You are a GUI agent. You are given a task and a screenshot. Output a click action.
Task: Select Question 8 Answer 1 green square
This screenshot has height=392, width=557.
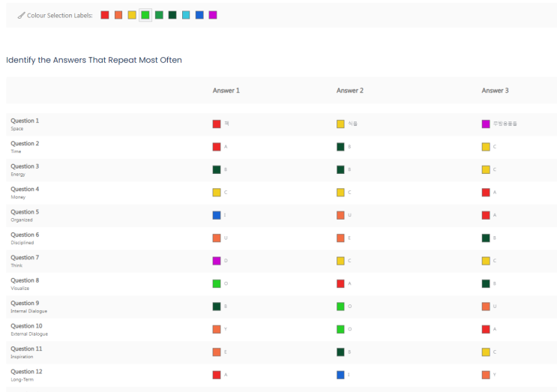[x=217, y=283]
